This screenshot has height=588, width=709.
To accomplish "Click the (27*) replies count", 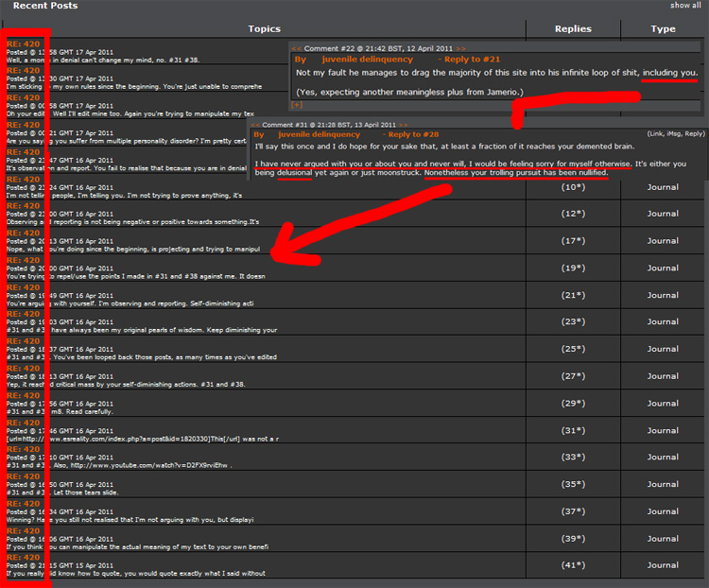I will click(573, 376).
